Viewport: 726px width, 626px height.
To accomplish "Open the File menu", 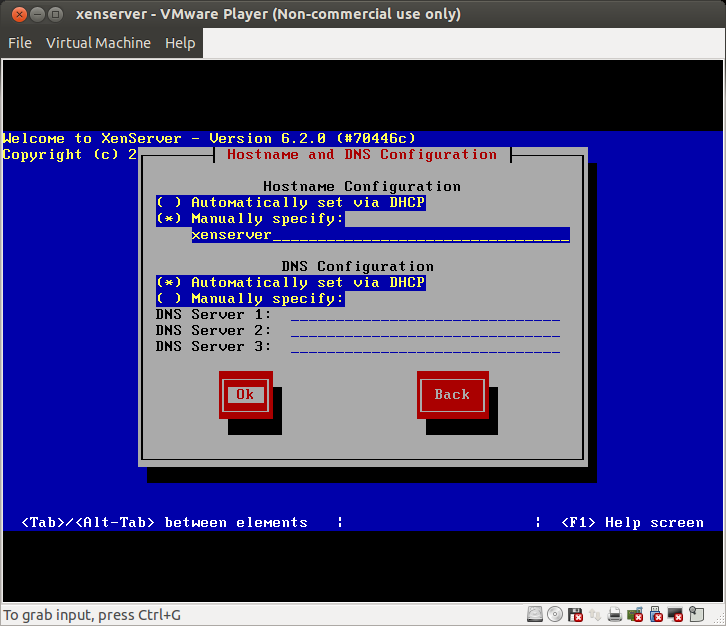I will click(x=20, y=43).
